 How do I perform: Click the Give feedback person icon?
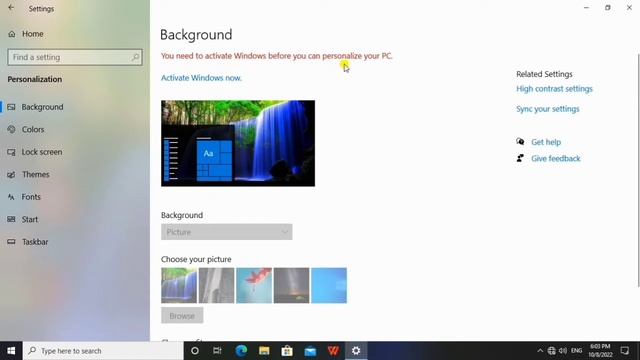pos(520,158)
